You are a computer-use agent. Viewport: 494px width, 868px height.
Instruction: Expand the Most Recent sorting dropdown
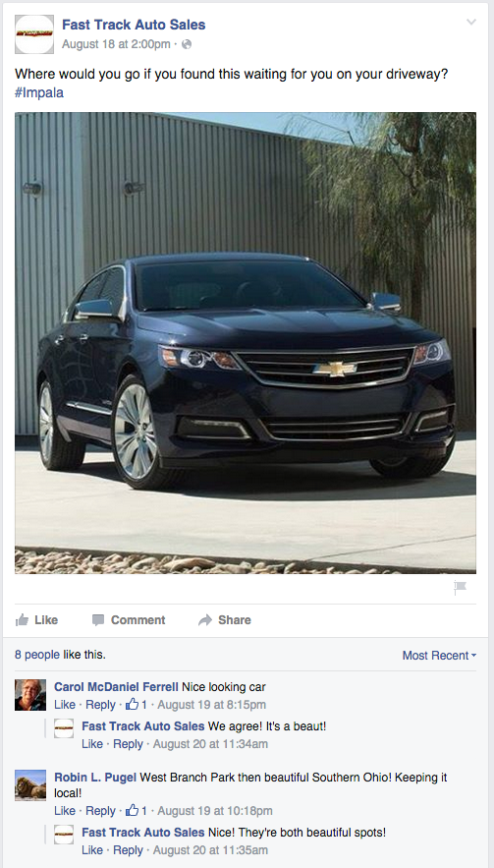(439, 656)
